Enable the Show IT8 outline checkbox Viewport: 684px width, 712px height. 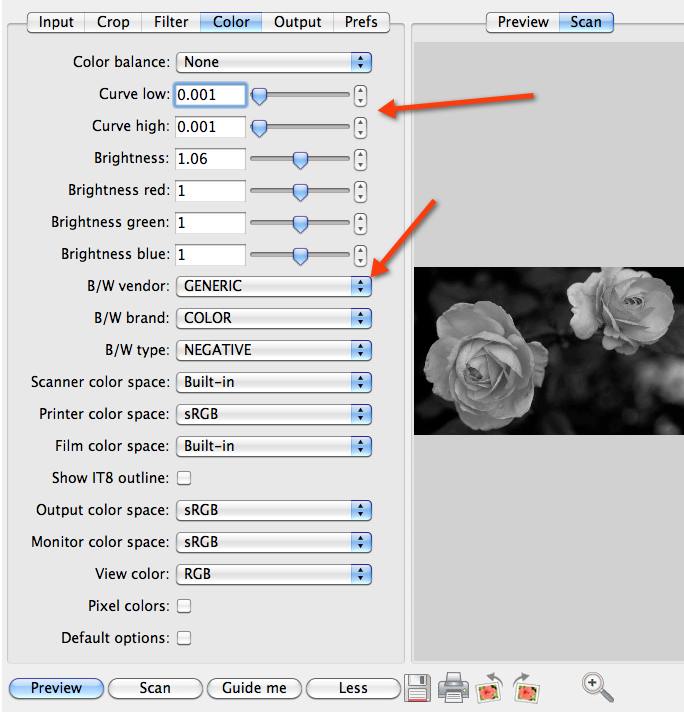point(184,478)
